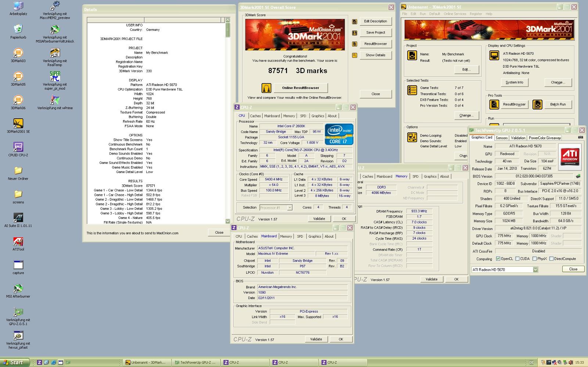Image resolution: width=588 pixels, height=367 pixels.
Task: Click the Batch Run button
Action: coord(558,104)
